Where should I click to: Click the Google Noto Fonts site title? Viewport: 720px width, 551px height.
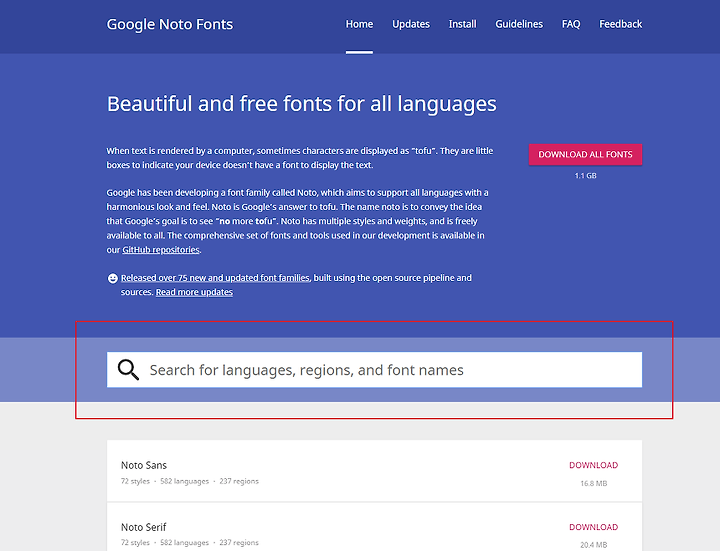[x=170, y=24]
